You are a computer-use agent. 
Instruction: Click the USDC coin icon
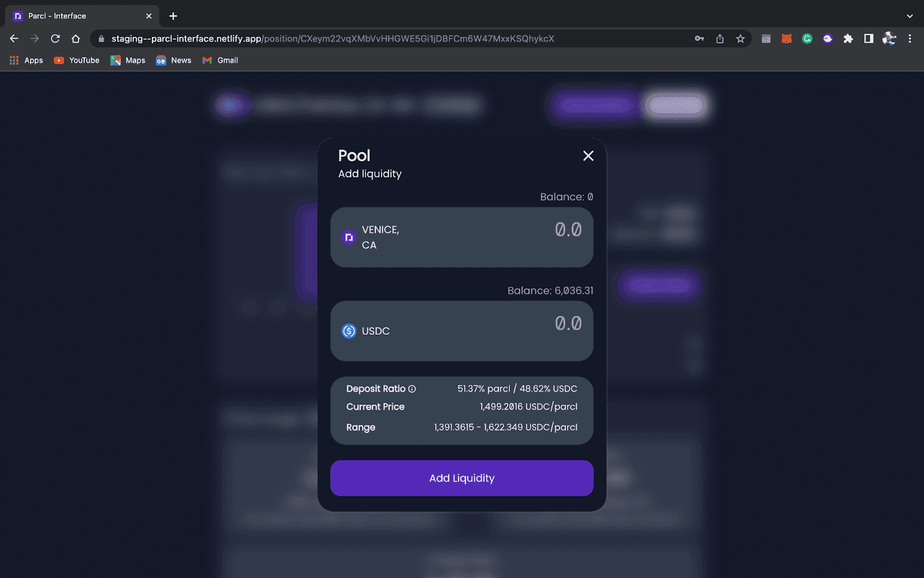[x=349, y=331]
